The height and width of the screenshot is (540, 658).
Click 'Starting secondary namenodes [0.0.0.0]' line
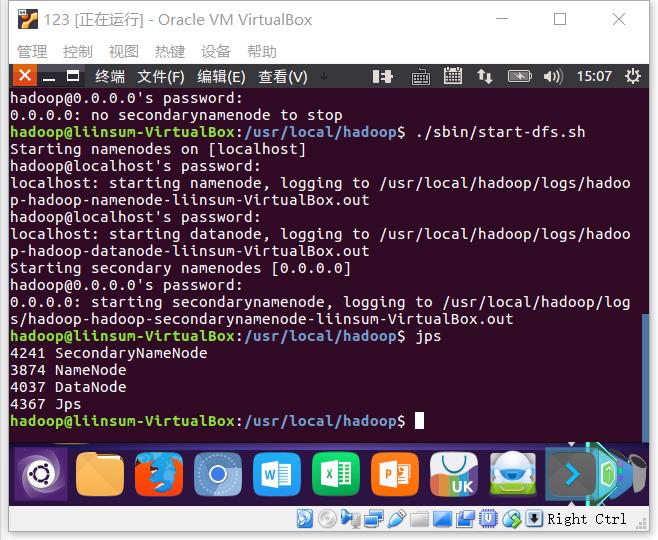[x=180, y=268]
